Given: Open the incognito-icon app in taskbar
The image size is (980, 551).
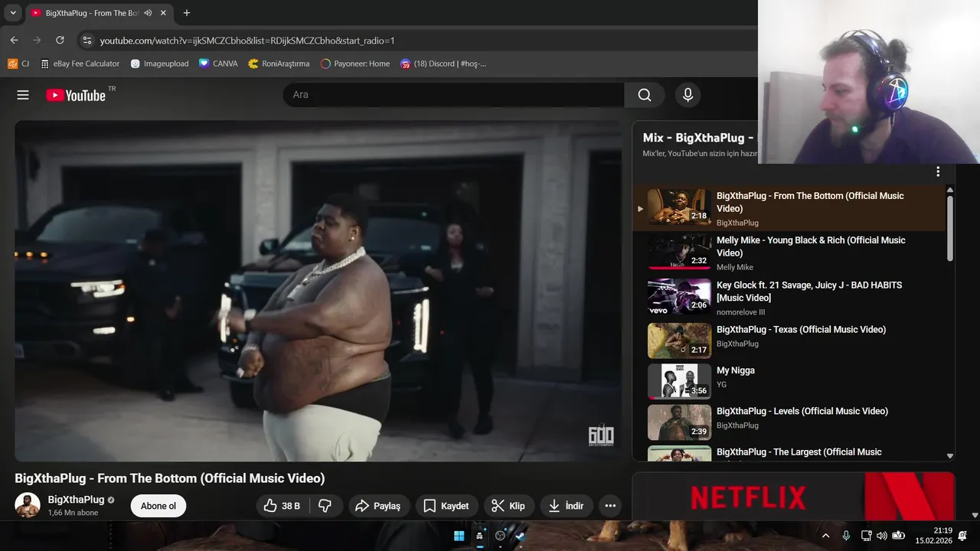Looking at the screenshot, I should [479, 536].
